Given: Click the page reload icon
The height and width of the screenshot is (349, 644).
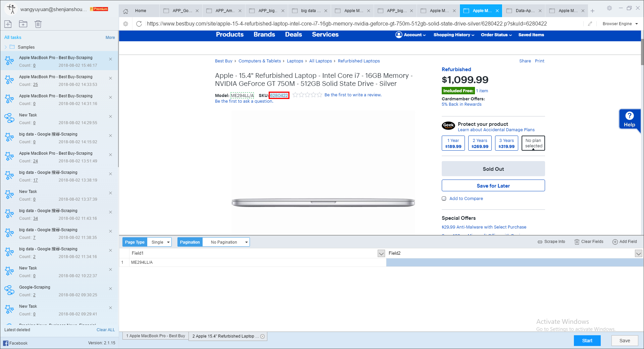Looking at the screenshot, I should tap(139, 24).
